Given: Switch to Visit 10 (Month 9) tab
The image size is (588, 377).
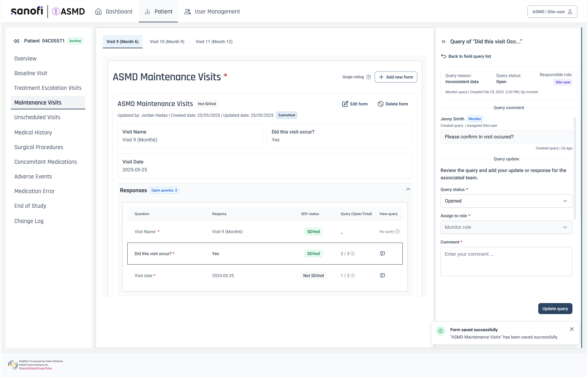Looking at the screenshot, I should tap(167, 42).
